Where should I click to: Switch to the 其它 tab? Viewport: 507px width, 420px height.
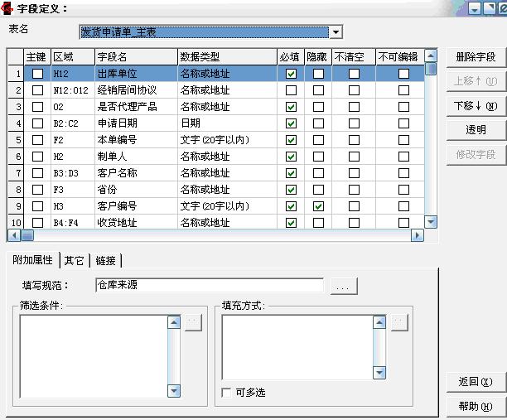75,260
